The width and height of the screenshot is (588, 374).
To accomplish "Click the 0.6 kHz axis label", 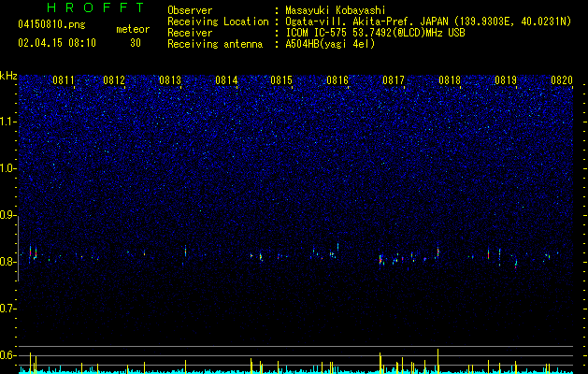I will click(7, 355).
